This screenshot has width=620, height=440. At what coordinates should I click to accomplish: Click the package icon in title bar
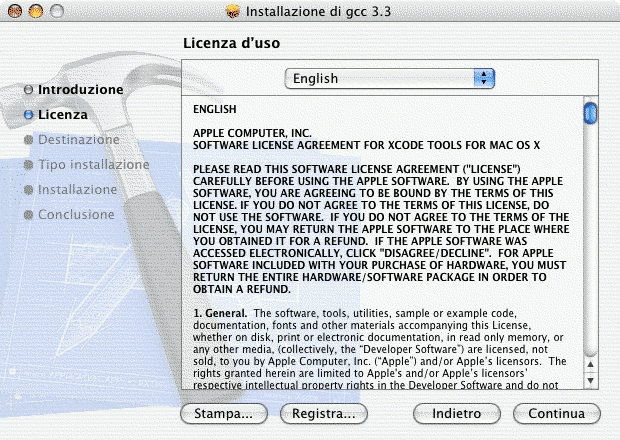click(x=233, y=11)
